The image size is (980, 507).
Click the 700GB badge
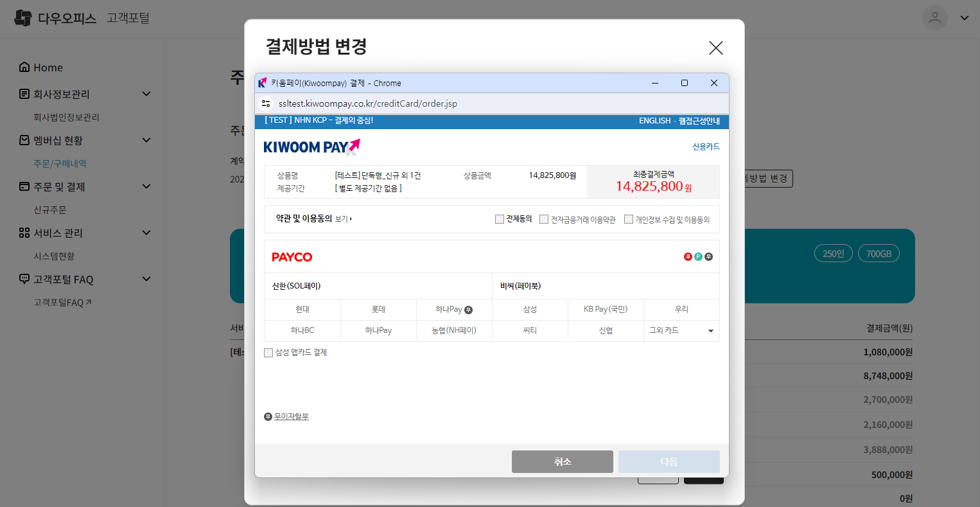tap(879, 254)
